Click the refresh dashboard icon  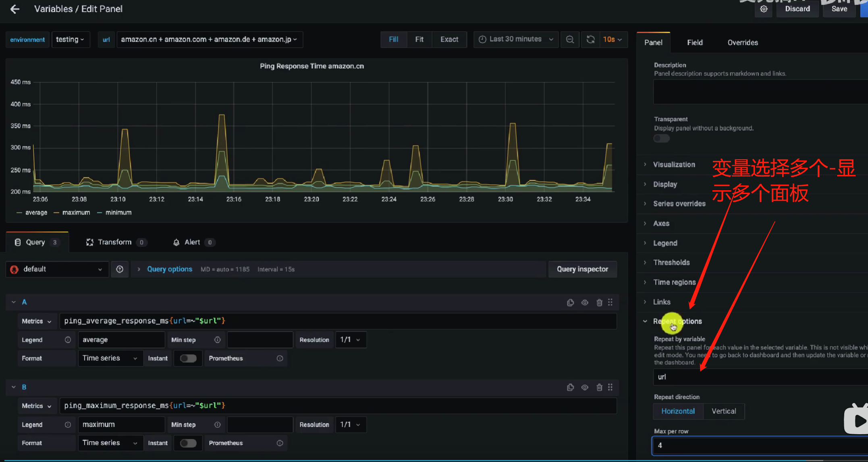[590, 39]
